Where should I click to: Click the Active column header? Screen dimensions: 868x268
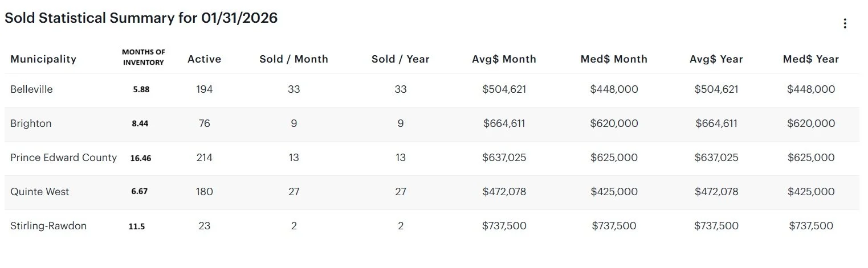[x=204, y=59]
